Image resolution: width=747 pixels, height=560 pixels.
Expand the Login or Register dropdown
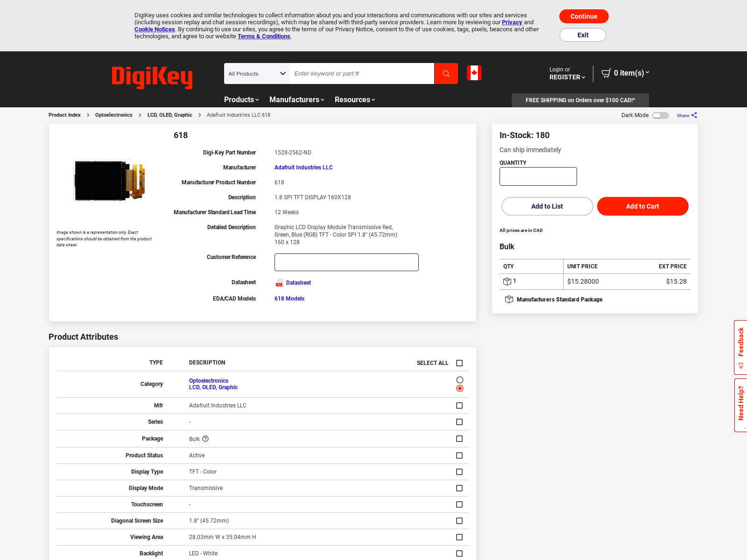pyautogui.click(x=567, y=73)
